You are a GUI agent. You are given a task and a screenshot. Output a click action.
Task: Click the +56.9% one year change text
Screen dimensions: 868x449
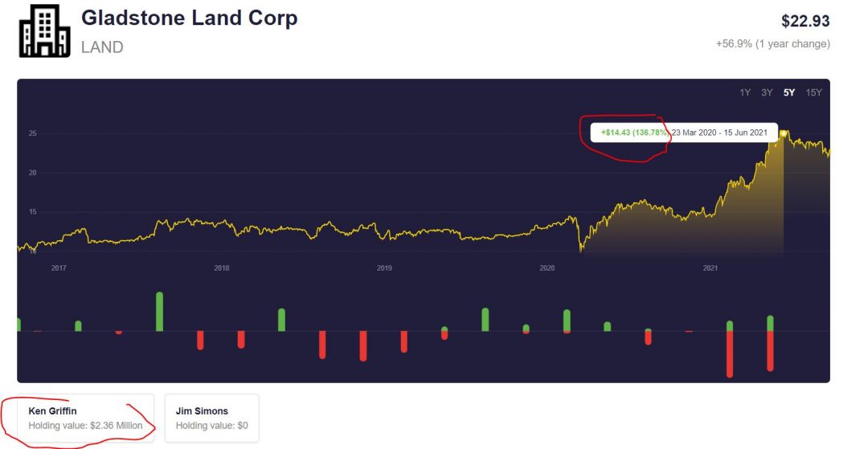tap(772, 43)
